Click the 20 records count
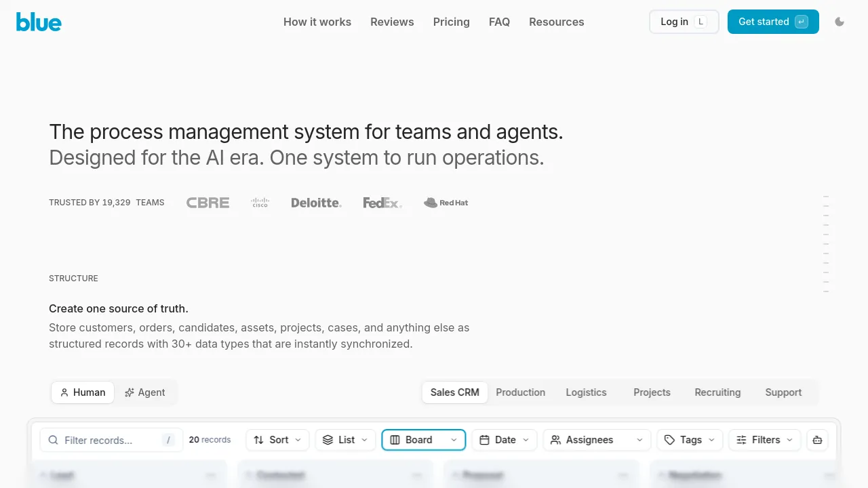The height and width of the screenshot is (488, 868). point(210,440)
